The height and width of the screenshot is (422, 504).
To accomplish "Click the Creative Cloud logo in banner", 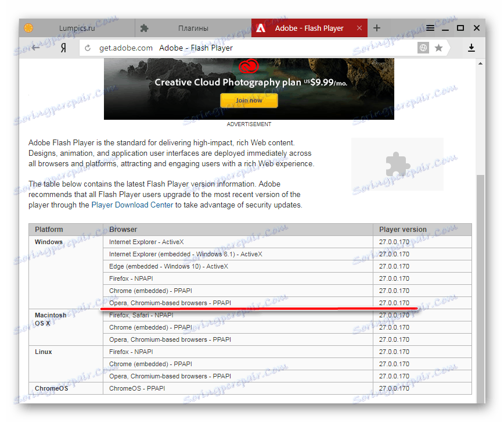I will 249,66.
